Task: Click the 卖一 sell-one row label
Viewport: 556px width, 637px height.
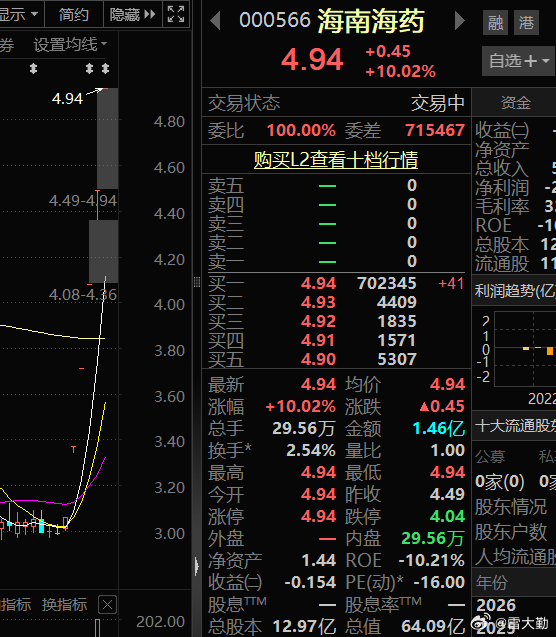Action: pyautogui.click(x=226, y=262)
